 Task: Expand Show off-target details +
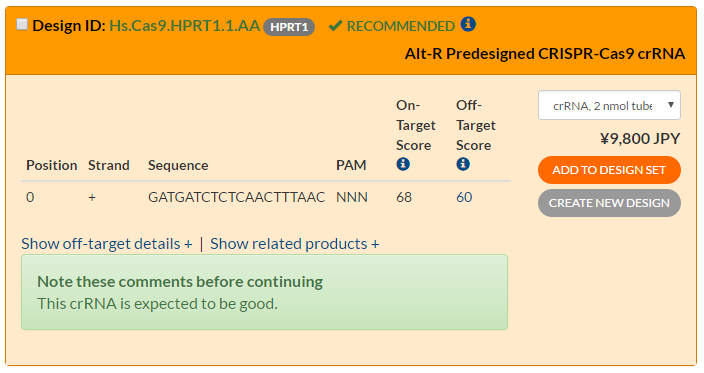[x=107, y=244]
